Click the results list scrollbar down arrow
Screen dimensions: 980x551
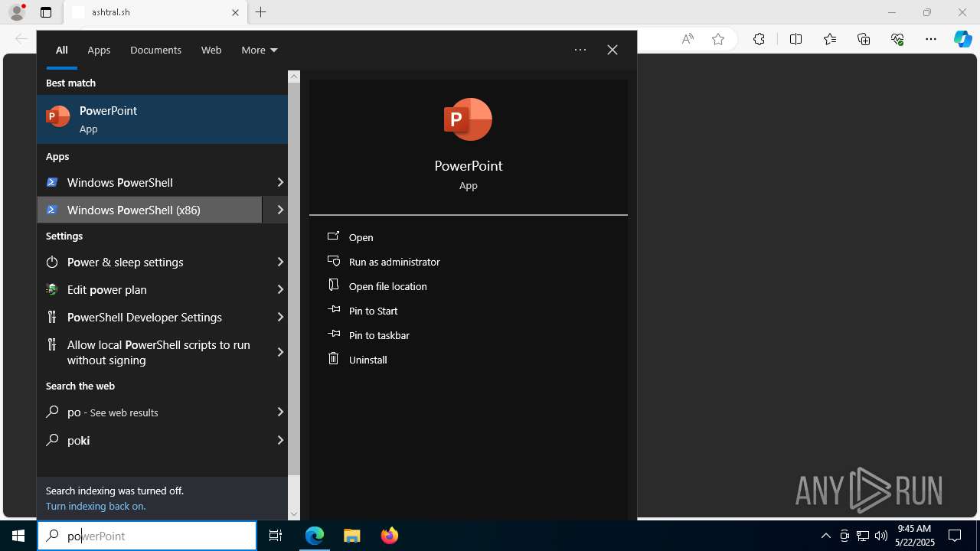294,514
